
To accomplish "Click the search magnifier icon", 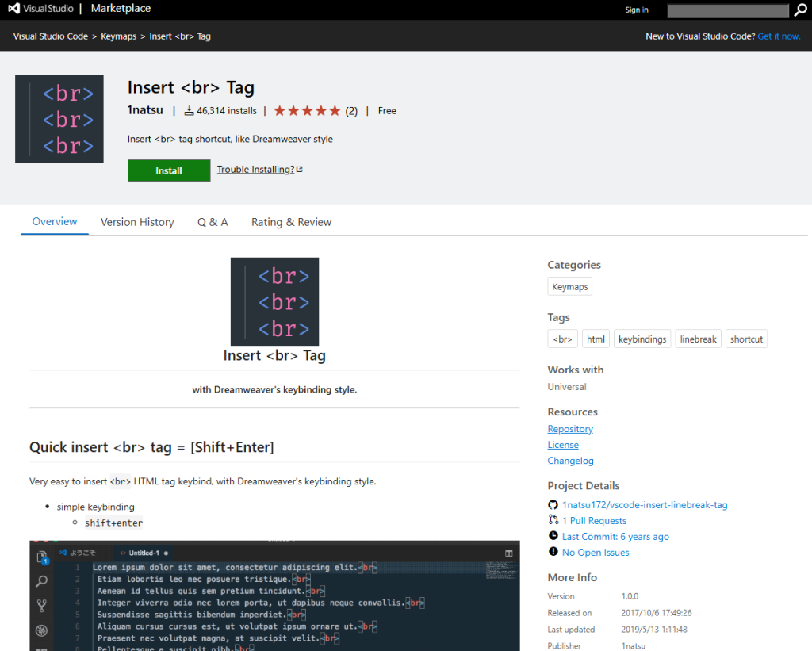I will (x=801, y=10).
